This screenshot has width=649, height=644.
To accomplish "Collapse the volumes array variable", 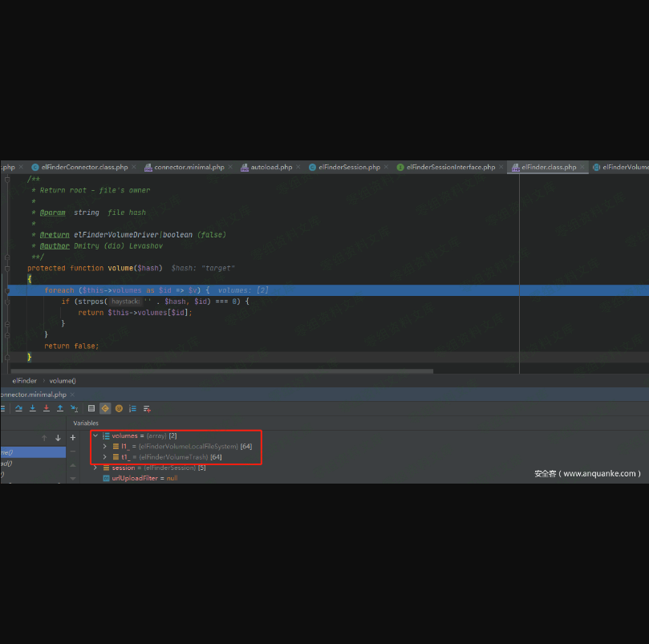I will [95, 435].
